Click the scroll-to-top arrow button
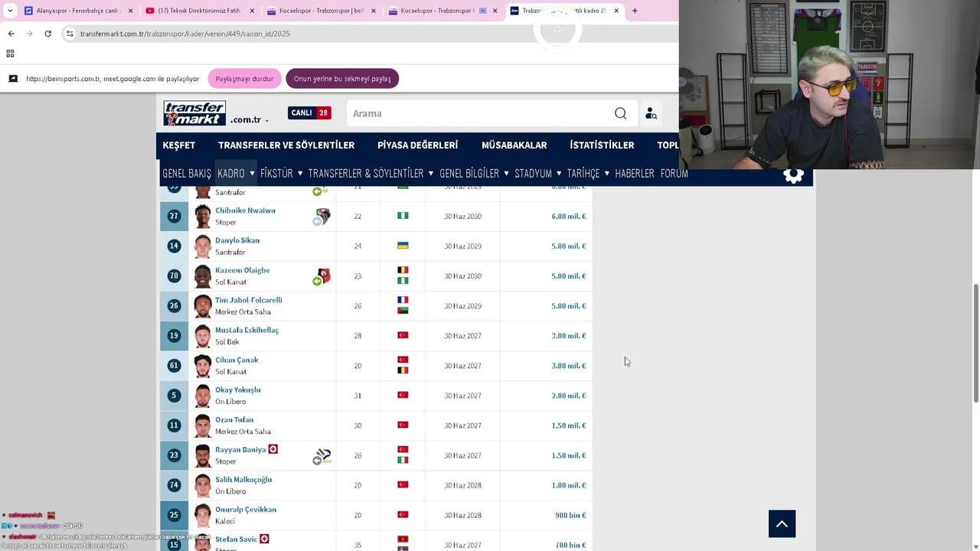The width and height of the screenshot is (980, 551). pyautogui.click(x=782, y=523)
